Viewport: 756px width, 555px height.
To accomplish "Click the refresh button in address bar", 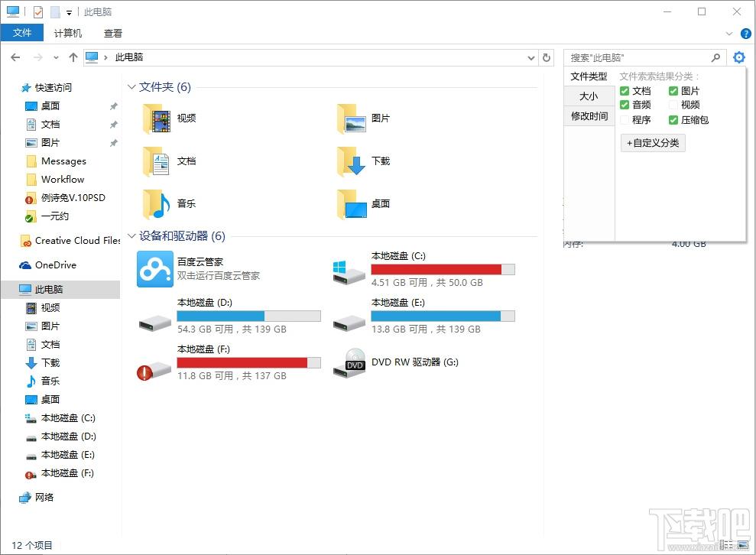I will 547,57.
